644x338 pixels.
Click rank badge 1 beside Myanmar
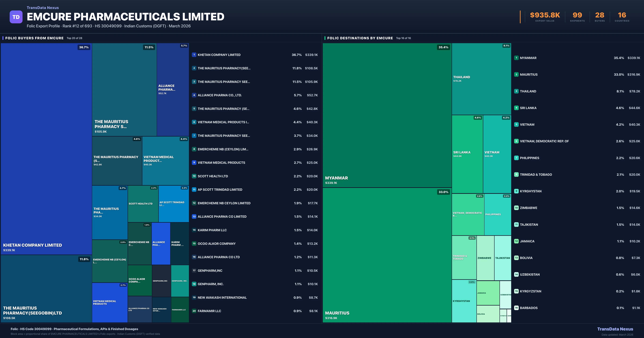(x=516, y=58)
